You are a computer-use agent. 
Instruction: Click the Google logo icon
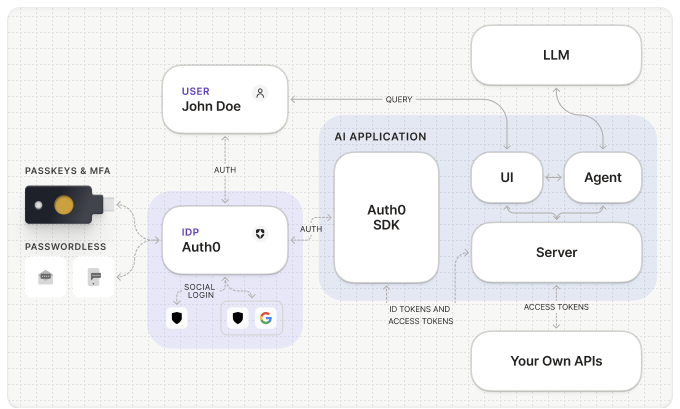tap(266, 318)
